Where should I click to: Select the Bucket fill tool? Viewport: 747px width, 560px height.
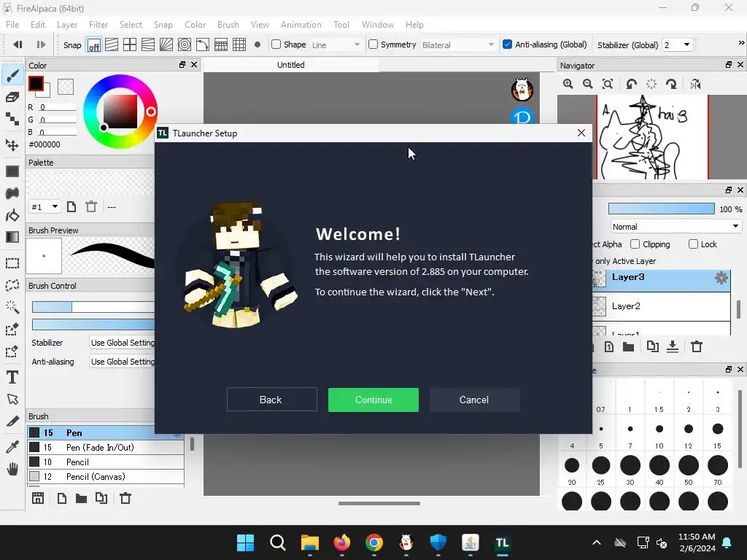[12, 215]
